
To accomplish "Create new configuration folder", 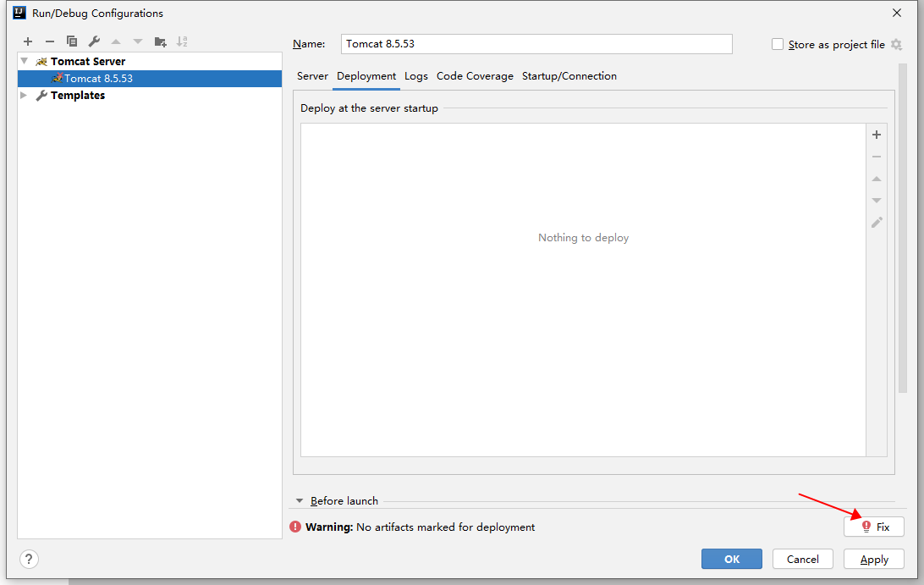I will pos(160,41).
